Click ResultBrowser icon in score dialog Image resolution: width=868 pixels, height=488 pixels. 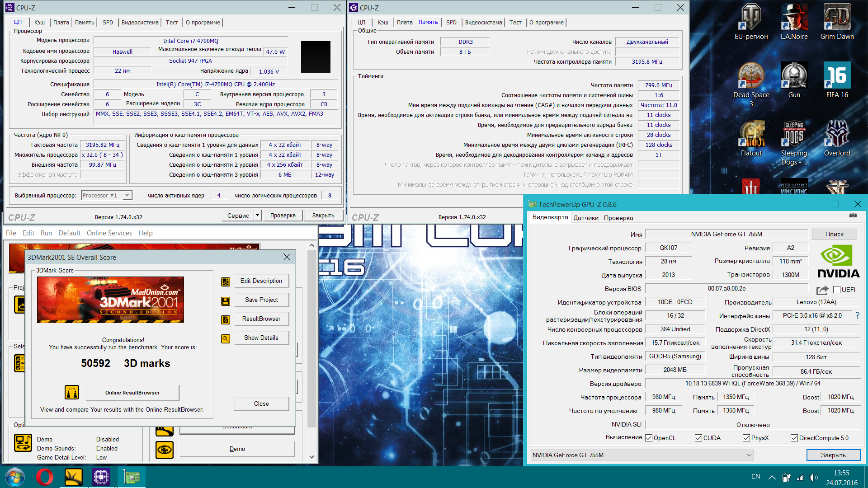coord(226,320)
